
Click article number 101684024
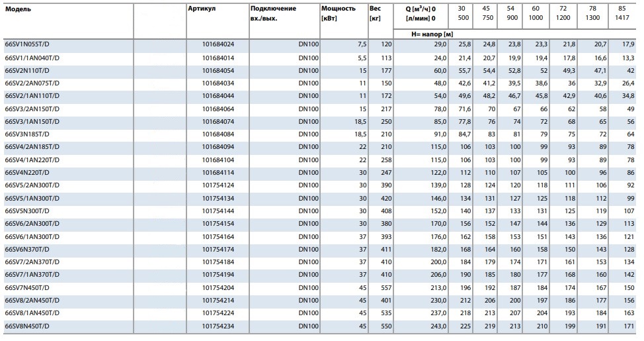[218, 44]
